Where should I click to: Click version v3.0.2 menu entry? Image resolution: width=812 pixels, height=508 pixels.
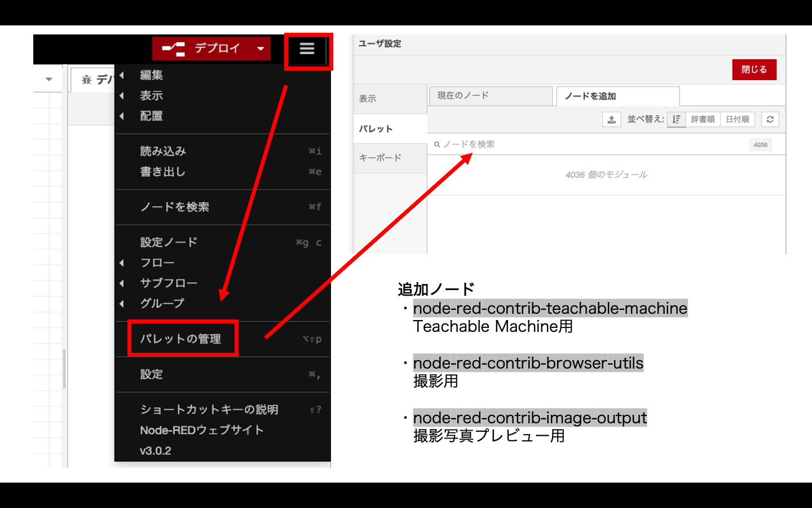(x=222, y=450)
